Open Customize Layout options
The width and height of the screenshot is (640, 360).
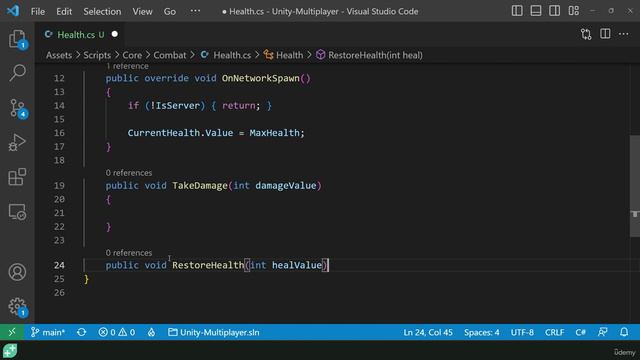pyautogui.click(x=573, y=11)
